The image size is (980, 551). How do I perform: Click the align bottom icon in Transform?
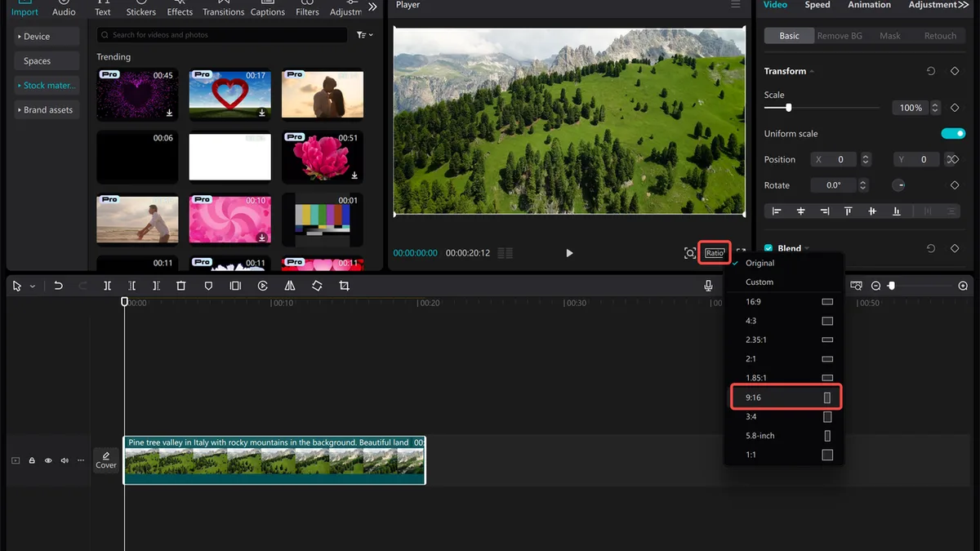897,211
